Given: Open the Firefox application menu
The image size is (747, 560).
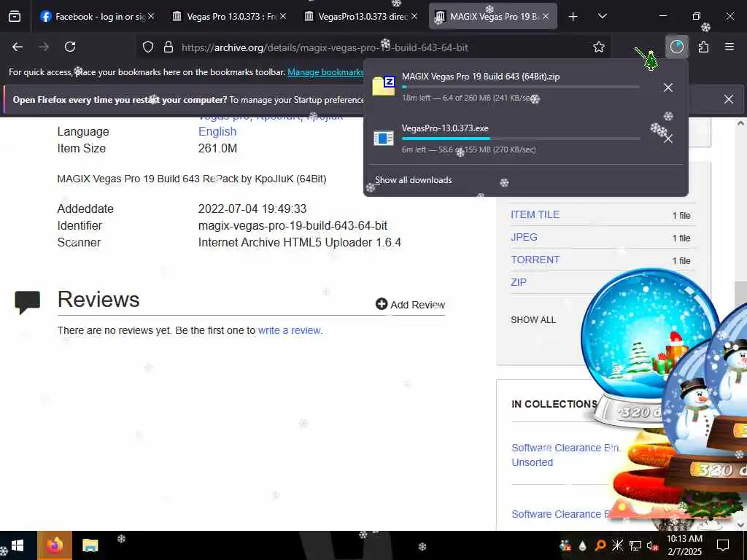Looking at the screenshot, I should [729, 47].
